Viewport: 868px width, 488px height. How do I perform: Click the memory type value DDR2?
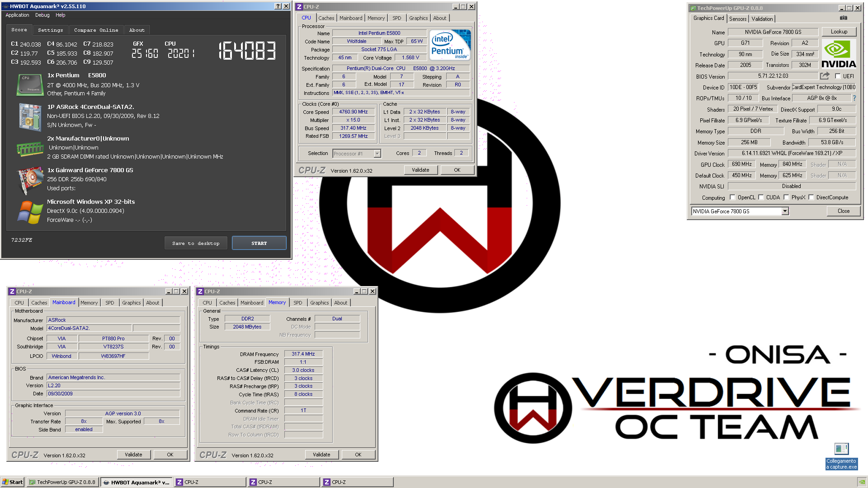click(x=247, y=319)
